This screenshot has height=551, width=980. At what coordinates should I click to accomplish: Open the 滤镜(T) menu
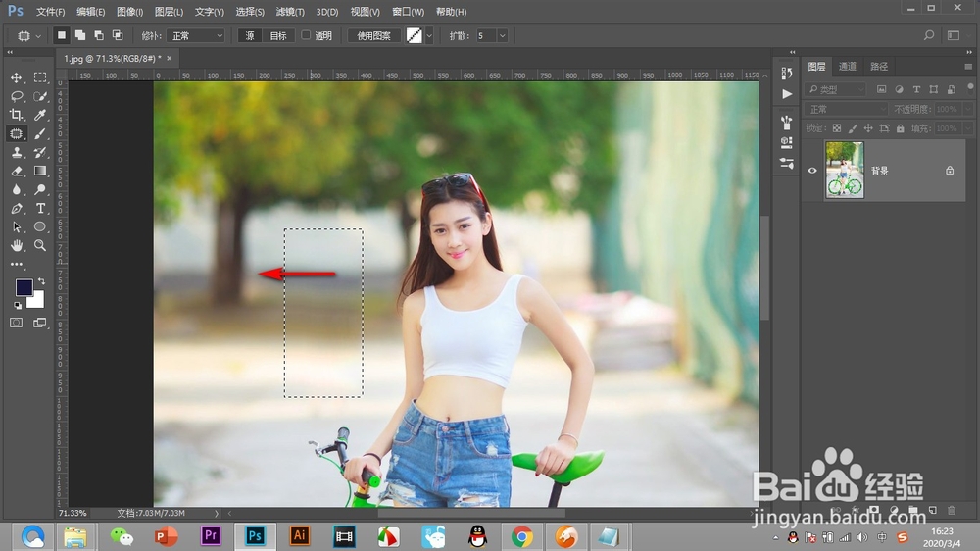pyautogui.click(x=290, y=12)
